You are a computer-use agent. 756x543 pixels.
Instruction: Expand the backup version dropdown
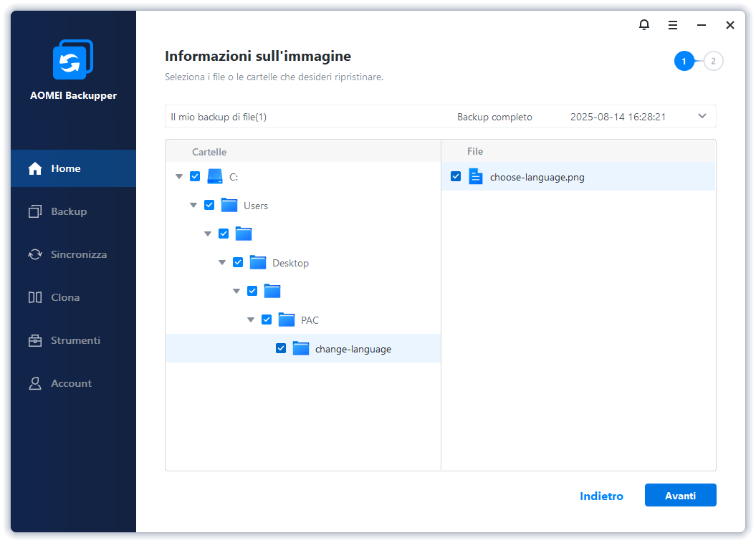[x=702, y=116]
